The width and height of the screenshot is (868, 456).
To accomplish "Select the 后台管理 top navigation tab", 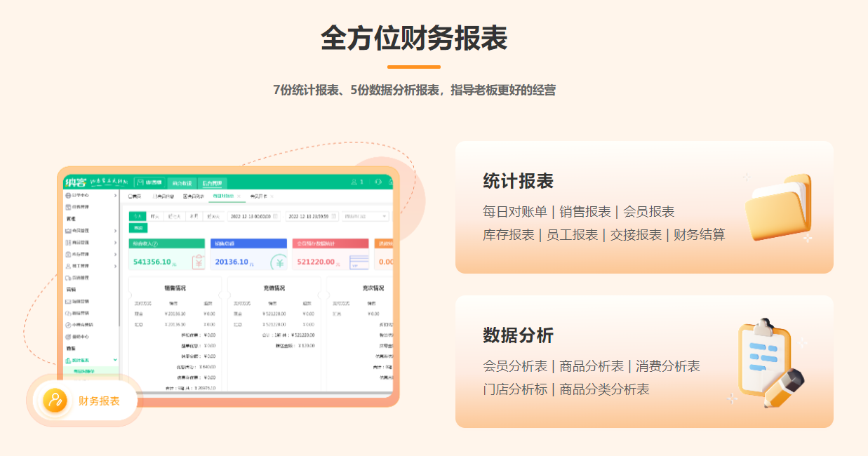I will pos(213,182).
